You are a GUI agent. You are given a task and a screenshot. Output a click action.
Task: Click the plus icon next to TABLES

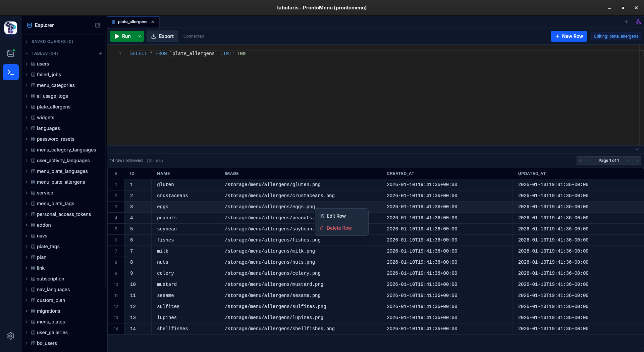click(x=100, y=53)
